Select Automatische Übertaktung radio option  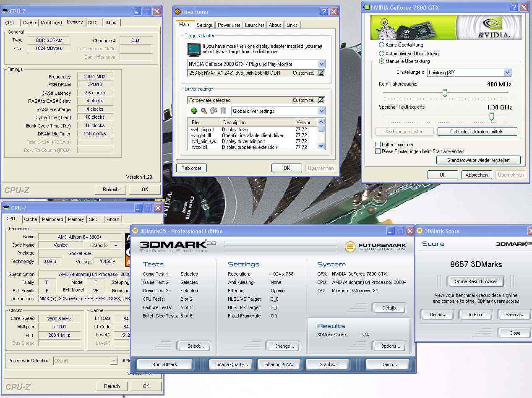click(x=381, y=54)
